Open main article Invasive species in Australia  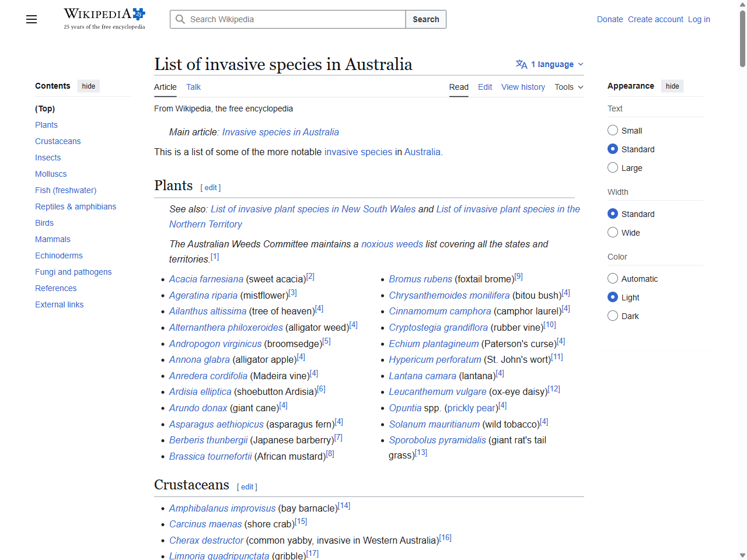point(280,132)
